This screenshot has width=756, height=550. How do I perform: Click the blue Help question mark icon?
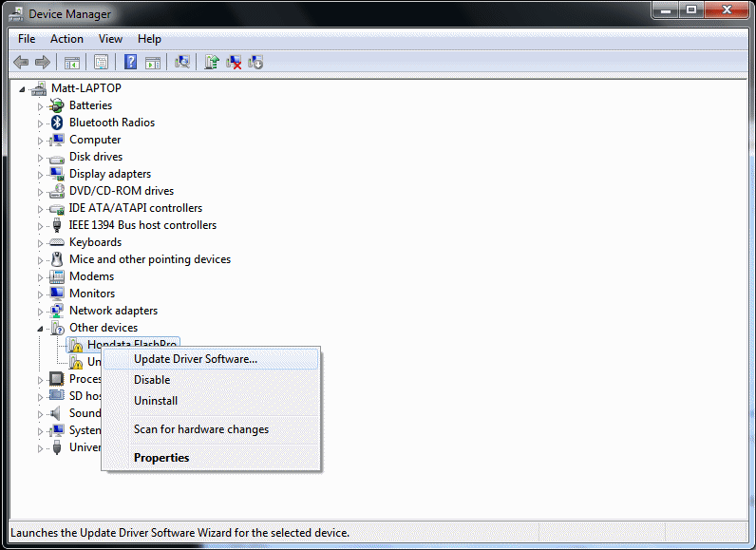pos(130,62)
